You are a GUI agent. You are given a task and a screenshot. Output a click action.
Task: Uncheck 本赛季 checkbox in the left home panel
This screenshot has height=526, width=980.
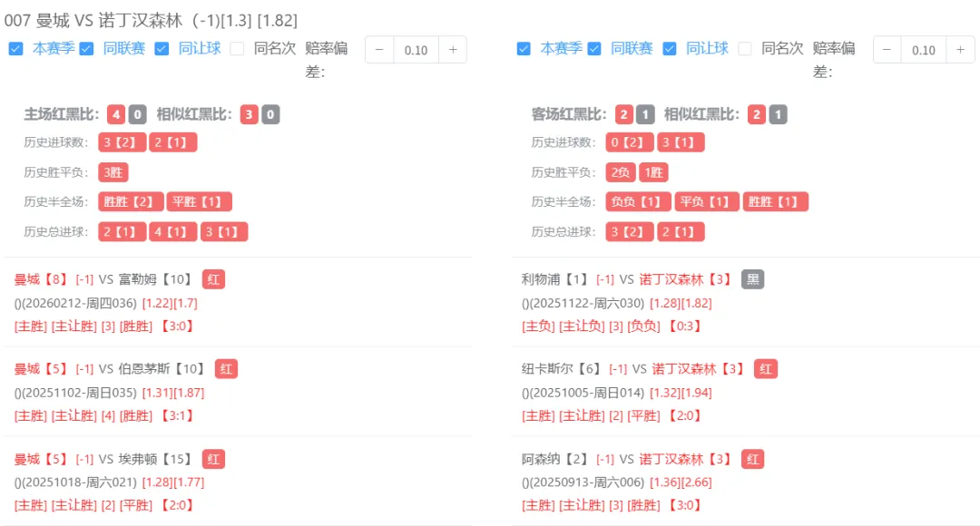[x=16, y=49]
